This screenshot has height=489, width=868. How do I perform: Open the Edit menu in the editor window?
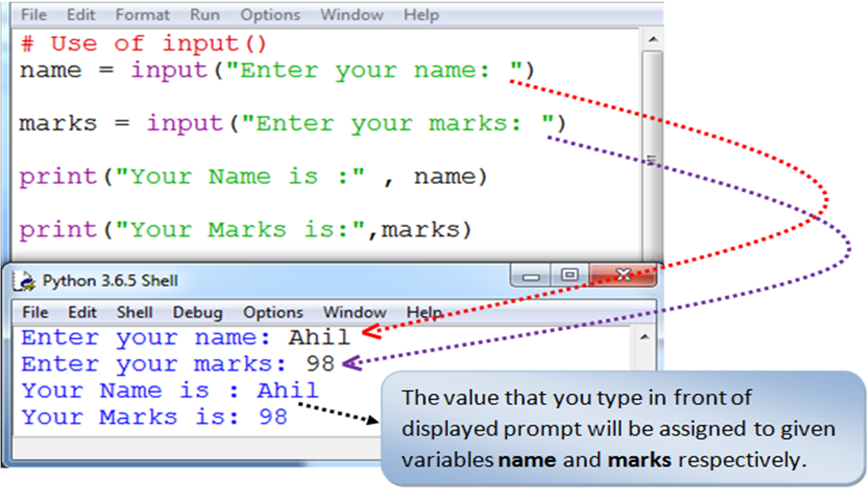81,15
